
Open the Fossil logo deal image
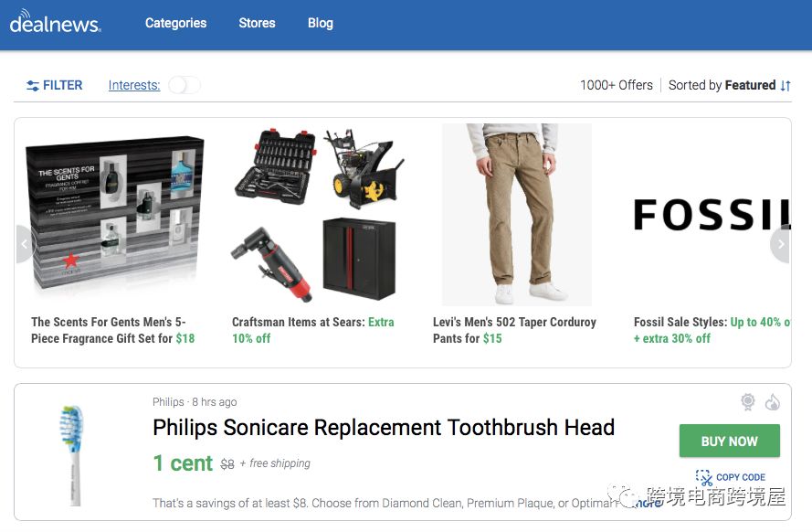pos(712,215)
